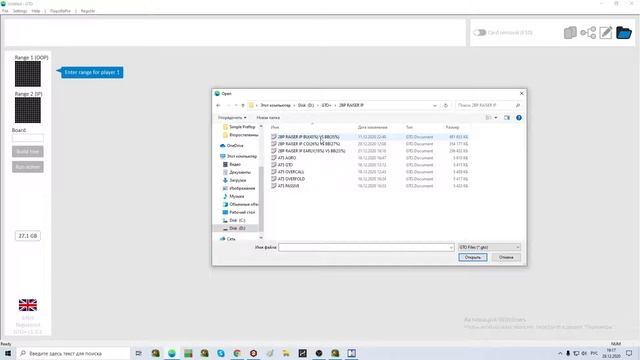Select 'Загрузки' in the navigation pane

coord(238,180)
